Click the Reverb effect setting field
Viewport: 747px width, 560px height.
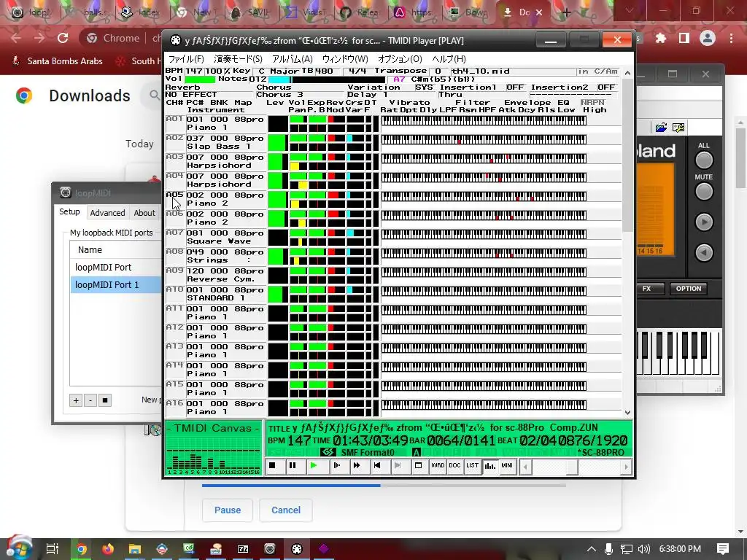tap(209, 94)
